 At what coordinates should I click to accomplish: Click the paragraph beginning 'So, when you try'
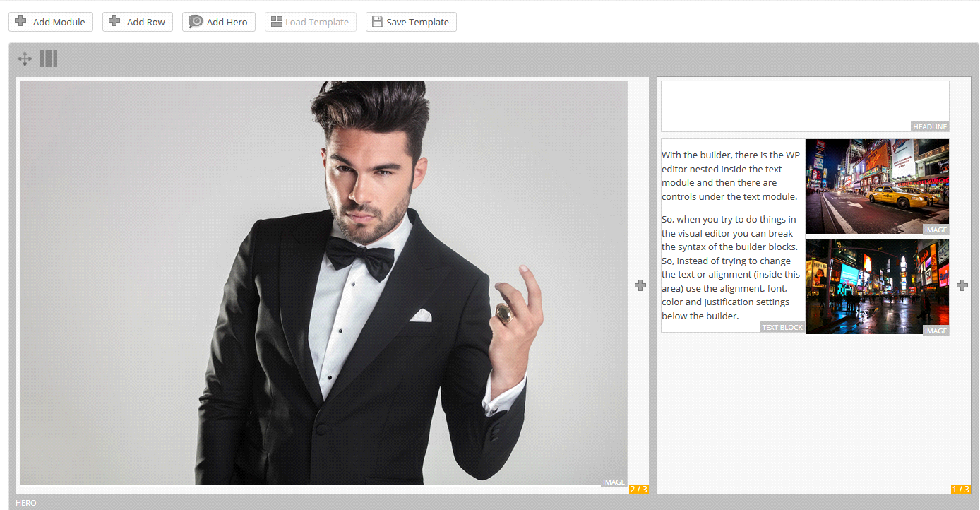(x=731, y=268)
